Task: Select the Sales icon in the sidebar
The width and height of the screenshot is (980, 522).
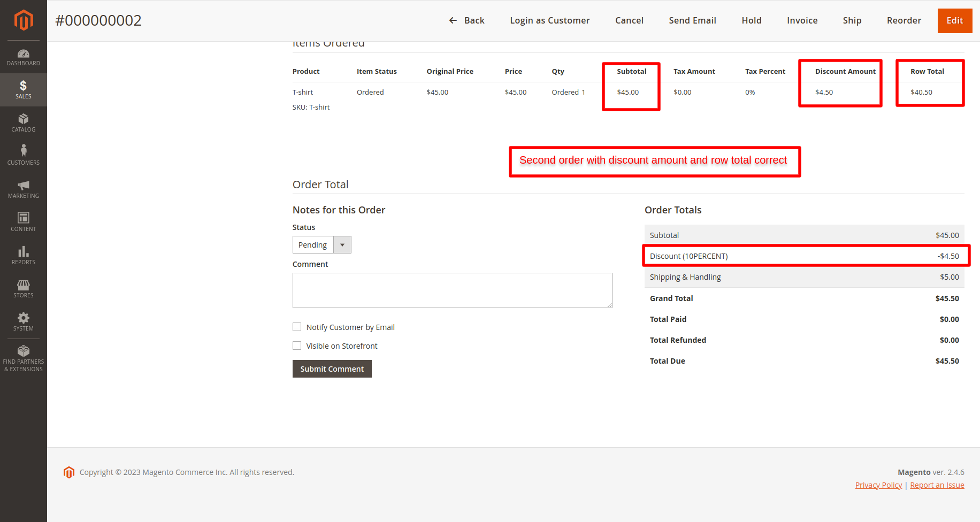Action: (x=23, y=89)
